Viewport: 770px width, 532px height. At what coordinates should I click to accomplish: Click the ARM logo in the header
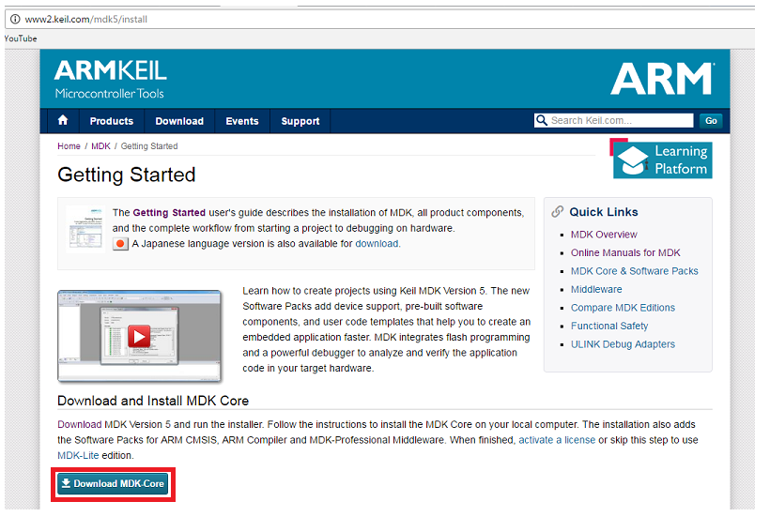click(663, 79)
